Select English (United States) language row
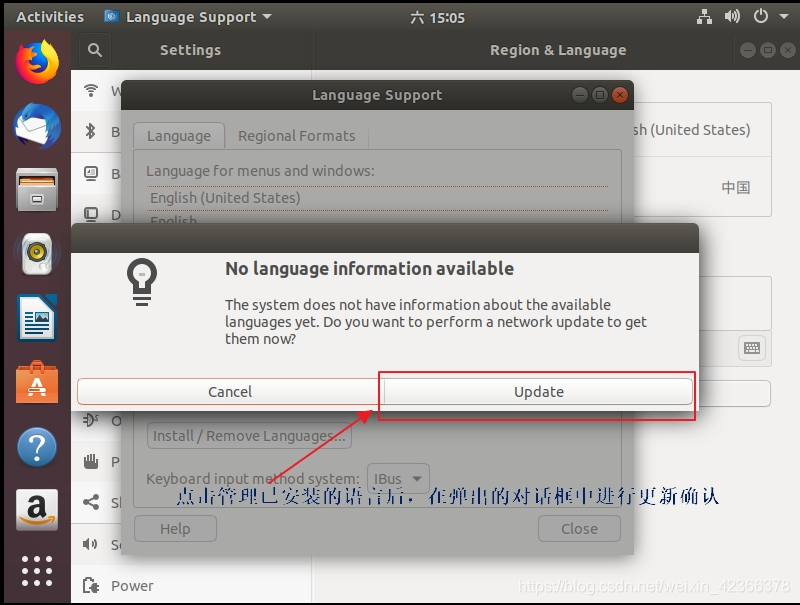 pyautogui.click(x=378, y=198)
